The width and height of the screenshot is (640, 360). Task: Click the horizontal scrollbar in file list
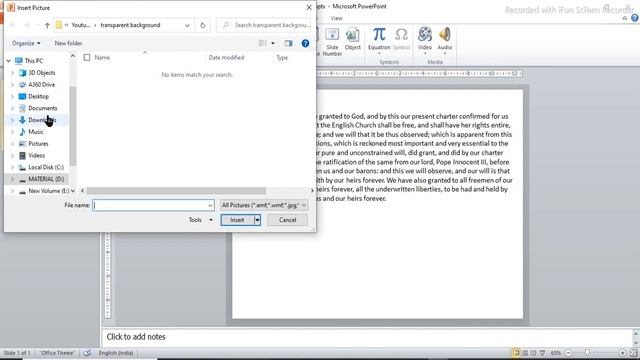(176, 191)
